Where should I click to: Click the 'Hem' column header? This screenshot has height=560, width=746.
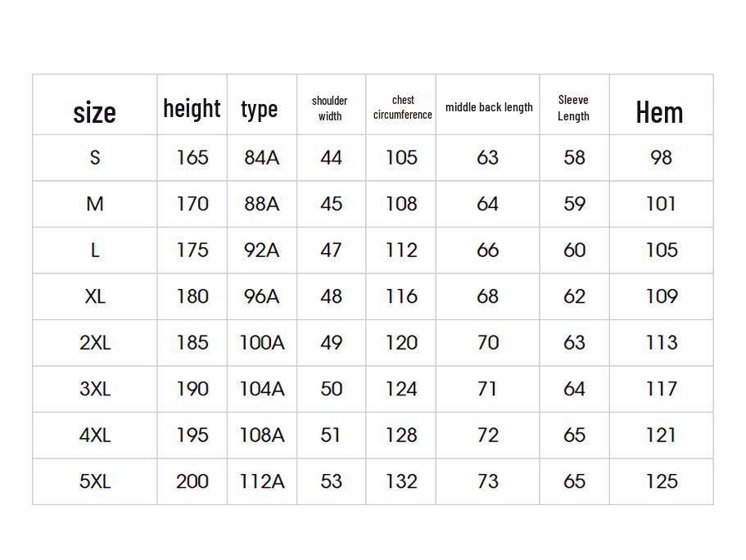coord(659,112)
